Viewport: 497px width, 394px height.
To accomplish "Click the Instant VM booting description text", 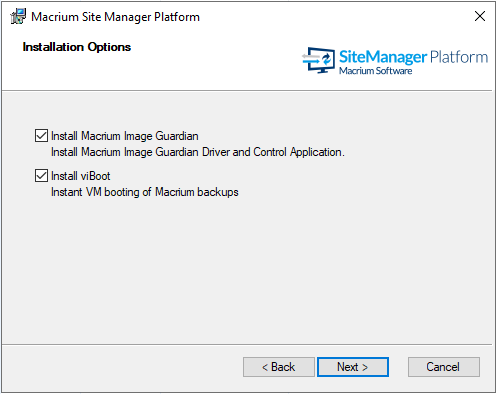I will 145,192.
